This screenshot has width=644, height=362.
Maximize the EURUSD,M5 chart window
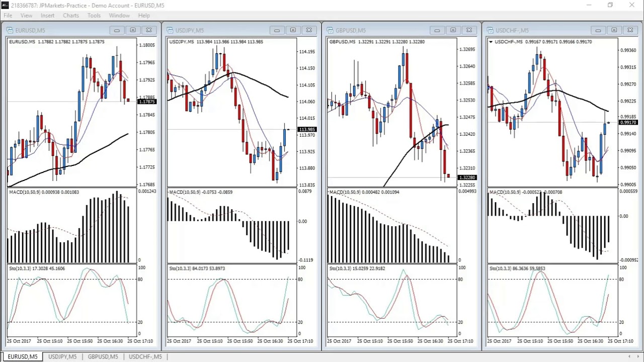pos(133,30)
